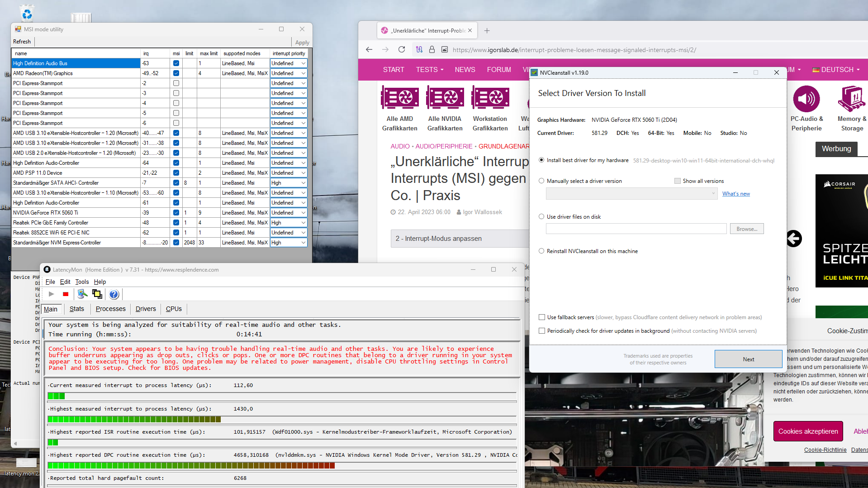Click LatencyMon stacked yellow windows icon
868x488 pixels.
tap(97, 294)
